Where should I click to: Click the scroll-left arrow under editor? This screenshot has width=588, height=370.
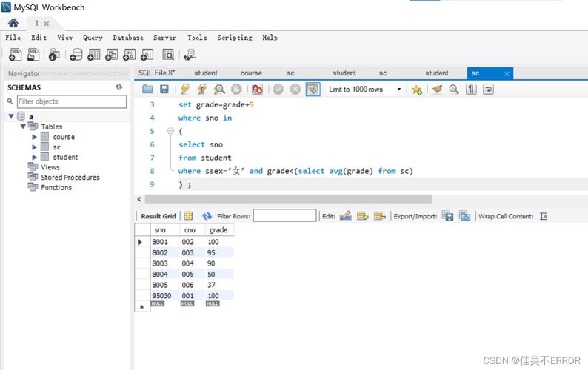(x=139, y=199)
